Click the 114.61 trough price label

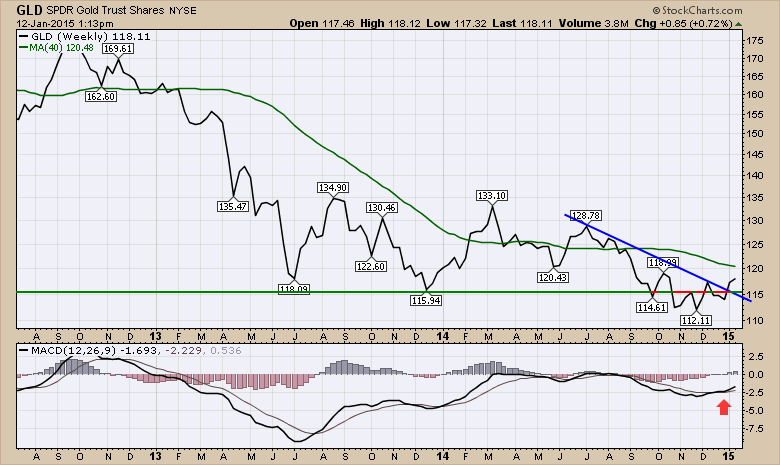coord(652,307)
